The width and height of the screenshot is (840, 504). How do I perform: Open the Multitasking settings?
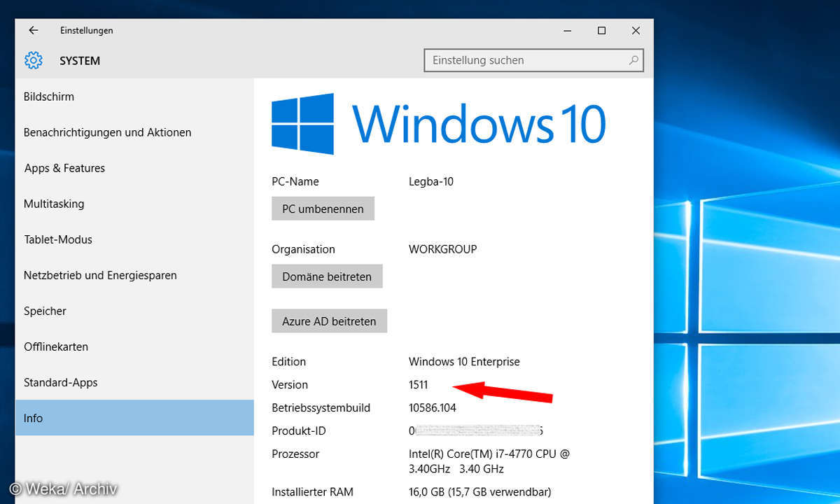tap(134, 204)
